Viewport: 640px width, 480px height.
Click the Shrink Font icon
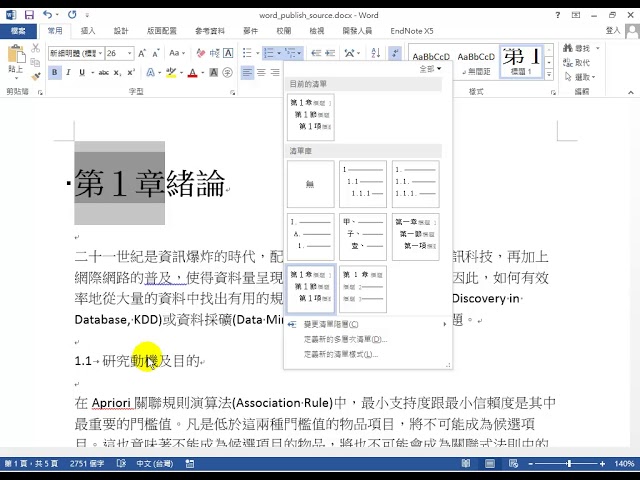(x=156, y=53)
